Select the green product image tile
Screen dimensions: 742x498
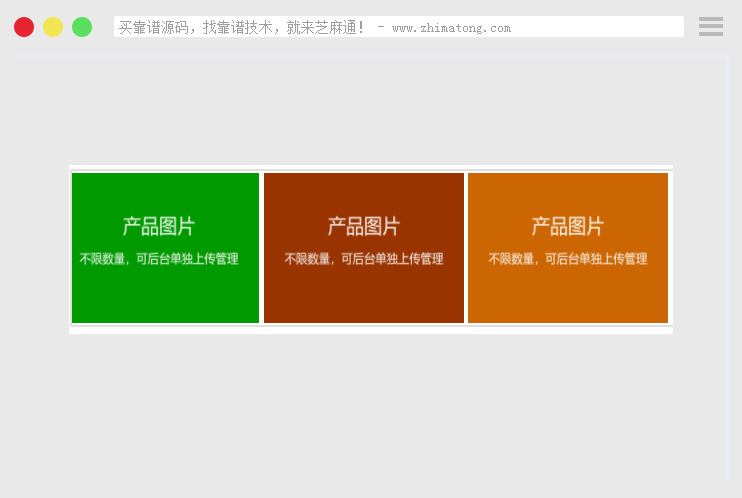[x=165, y=295]
